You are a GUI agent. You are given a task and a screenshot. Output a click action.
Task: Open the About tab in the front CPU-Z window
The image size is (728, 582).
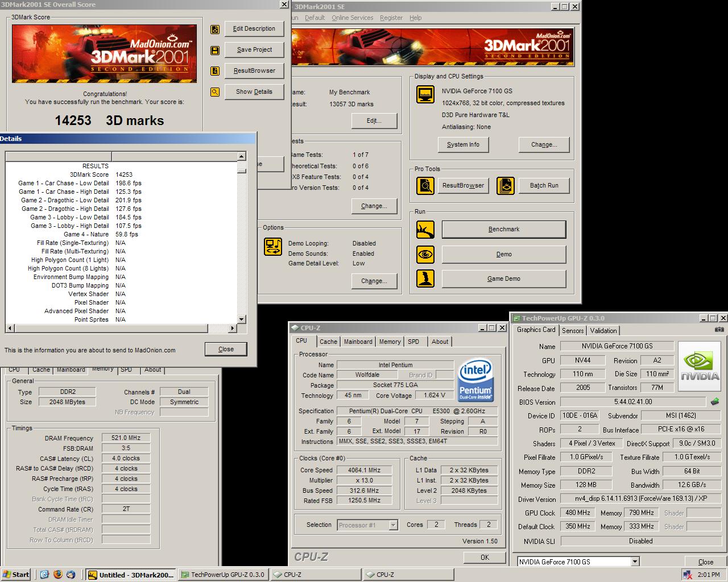click(440, 342)
